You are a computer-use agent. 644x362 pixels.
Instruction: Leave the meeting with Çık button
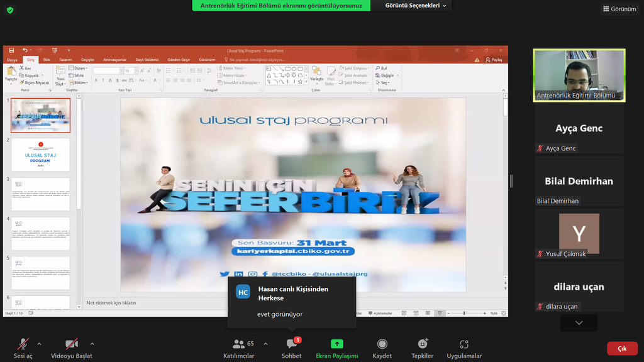pyautogui.click(x=621, y=348)
